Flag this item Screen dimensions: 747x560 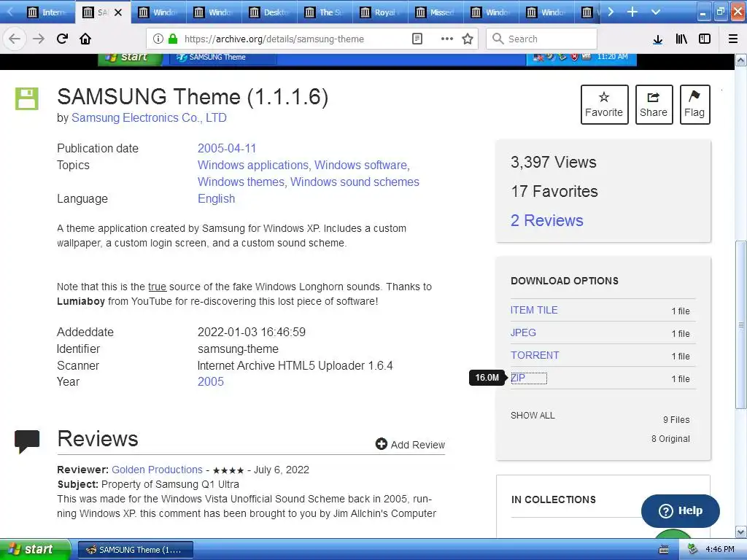pos(694,105)
